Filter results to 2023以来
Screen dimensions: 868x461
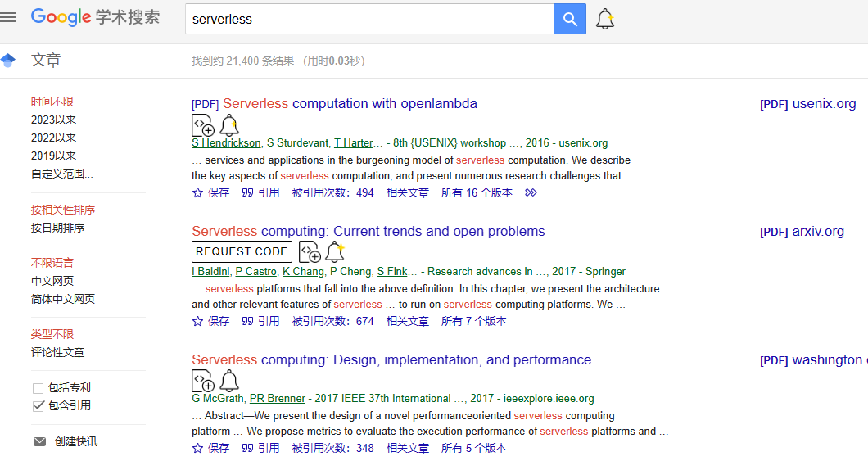click(x=54, y=120)
